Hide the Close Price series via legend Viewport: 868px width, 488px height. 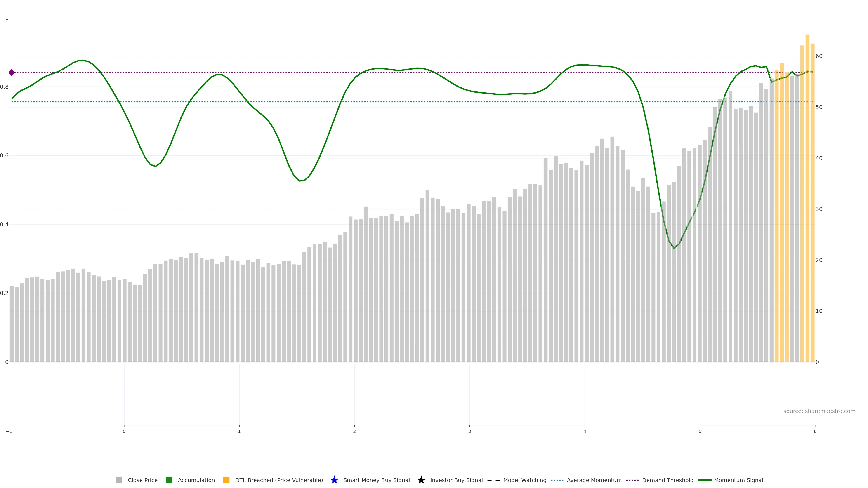click(x=143, y=480)
